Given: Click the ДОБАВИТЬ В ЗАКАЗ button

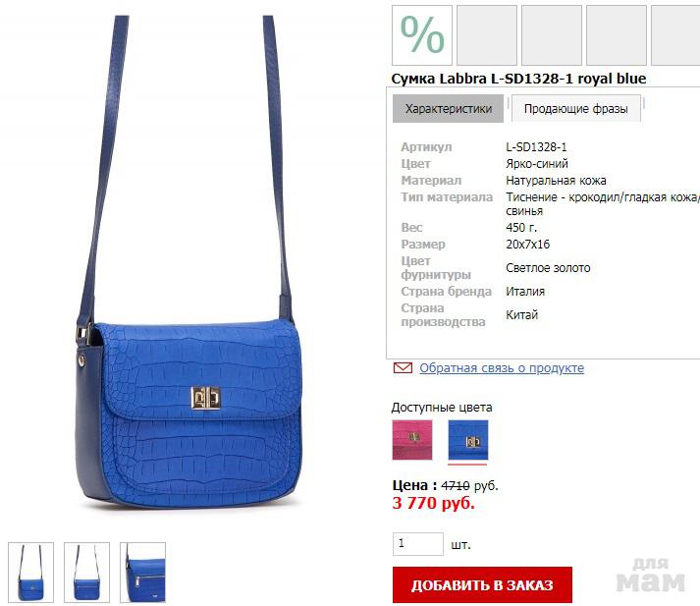Looking at the screenshot, I should 482,585.
